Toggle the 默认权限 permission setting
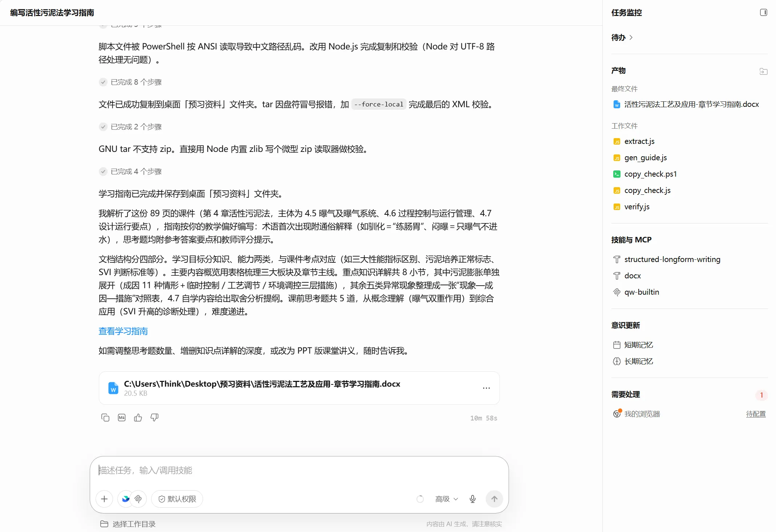The image size is (776, 532). tap(177, 499)
